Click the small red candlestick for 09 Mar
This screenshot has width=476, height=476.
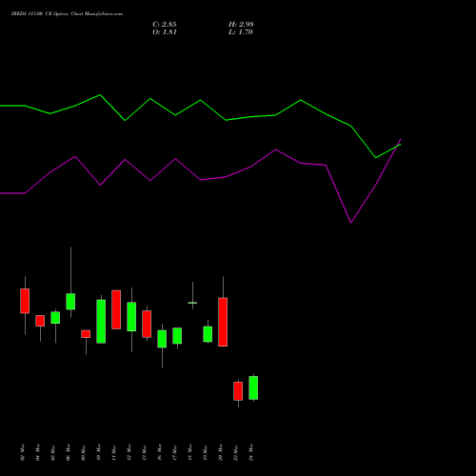pos(86,334)
